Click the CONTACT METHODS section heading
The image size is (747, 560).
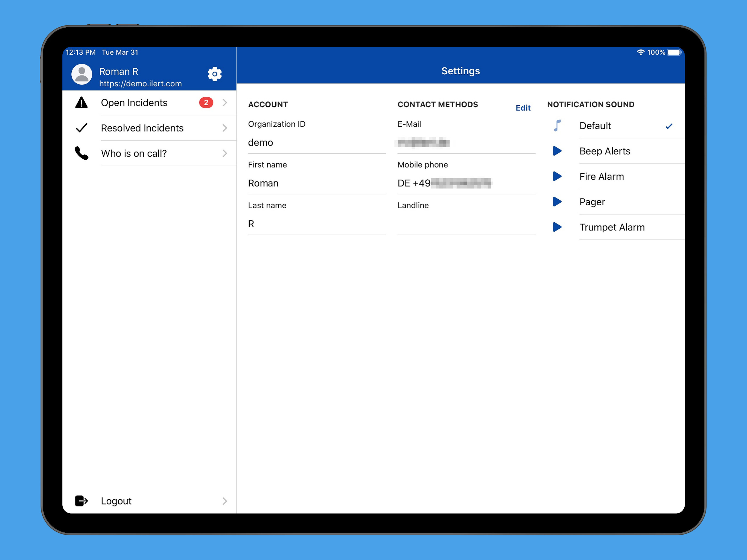(x=438, y=104)
